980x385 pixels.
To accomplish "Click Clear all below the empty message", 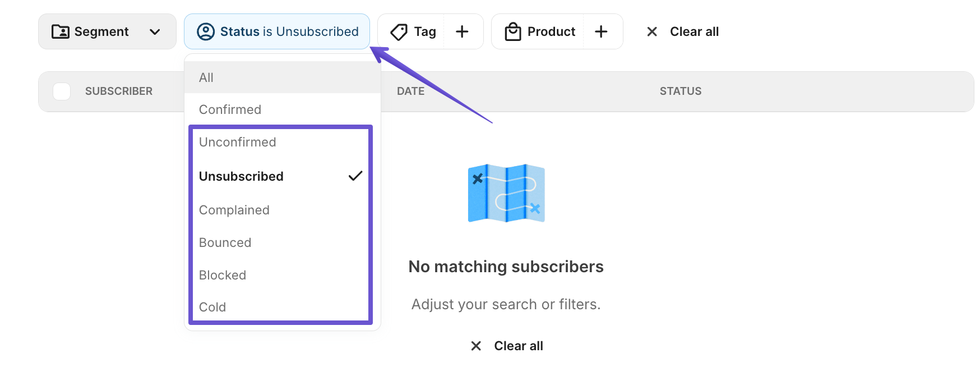I will coord(519,346).
